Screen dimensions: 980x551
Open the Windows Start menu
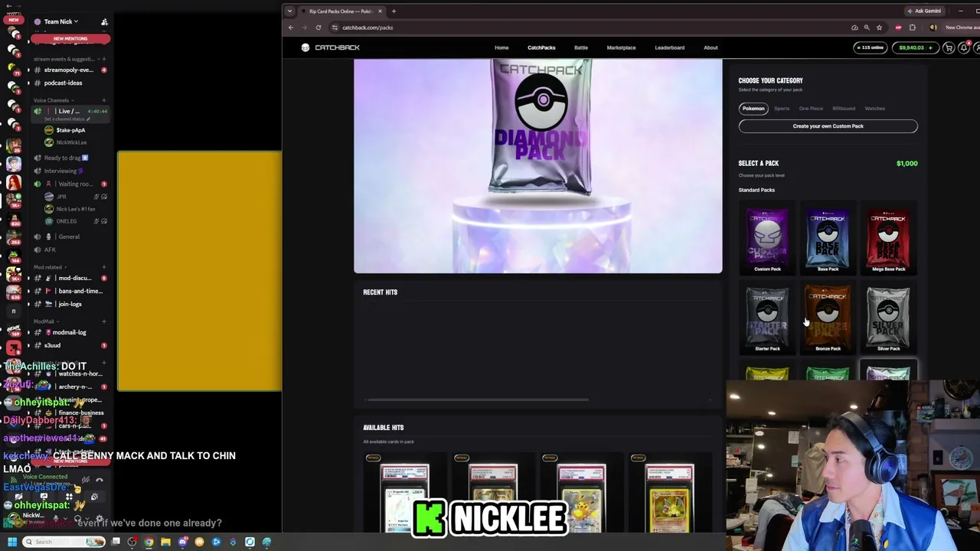click(12, 542)
